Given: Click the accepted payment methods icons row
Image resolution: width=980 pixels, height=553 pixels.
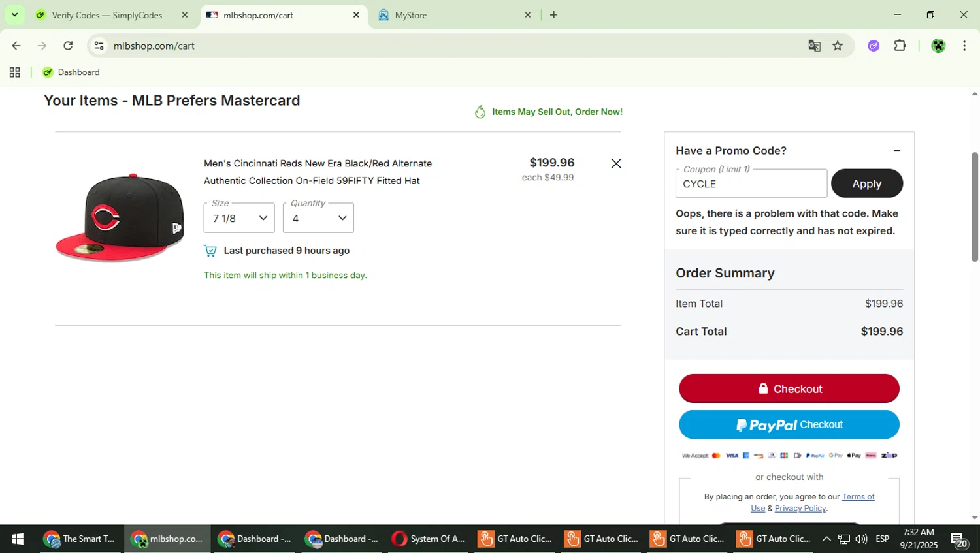Looking at the screenshot, I should tap(789, 456).
